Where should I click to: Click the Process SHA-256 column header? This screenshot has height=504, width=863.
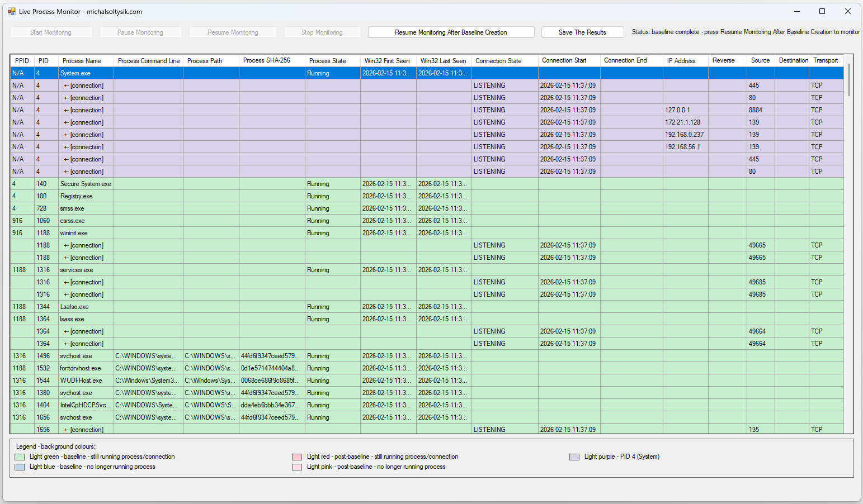pyautogui.click(x=267, y=60)
